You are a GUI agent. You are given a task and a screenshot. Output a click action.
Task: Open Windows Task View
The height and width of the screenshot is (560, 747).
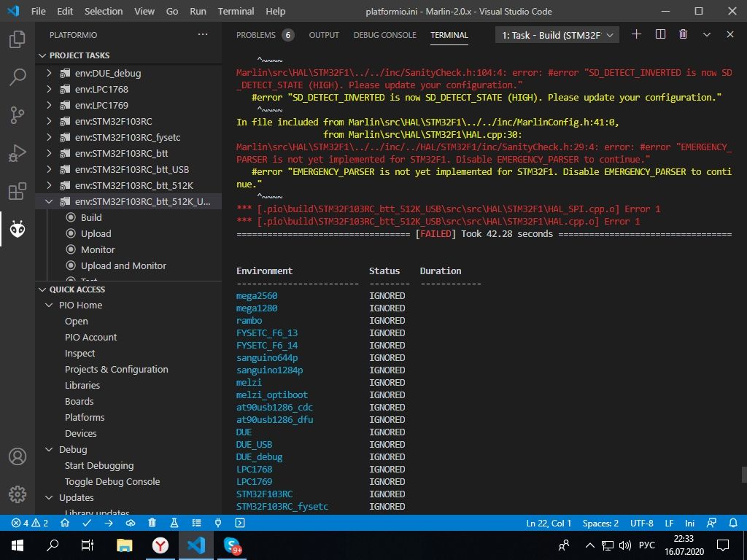pyautogui.click(x=88, y=545)
